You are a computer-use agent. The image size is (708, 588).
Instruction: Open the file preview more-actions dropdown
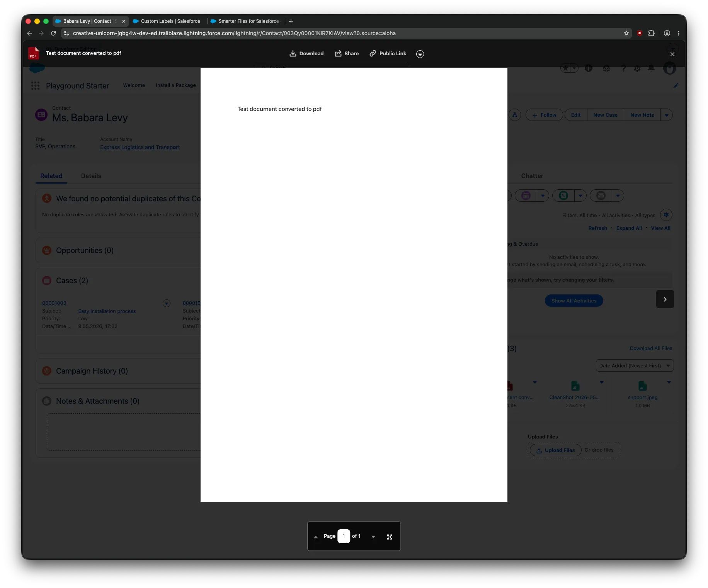pos(420,54)
